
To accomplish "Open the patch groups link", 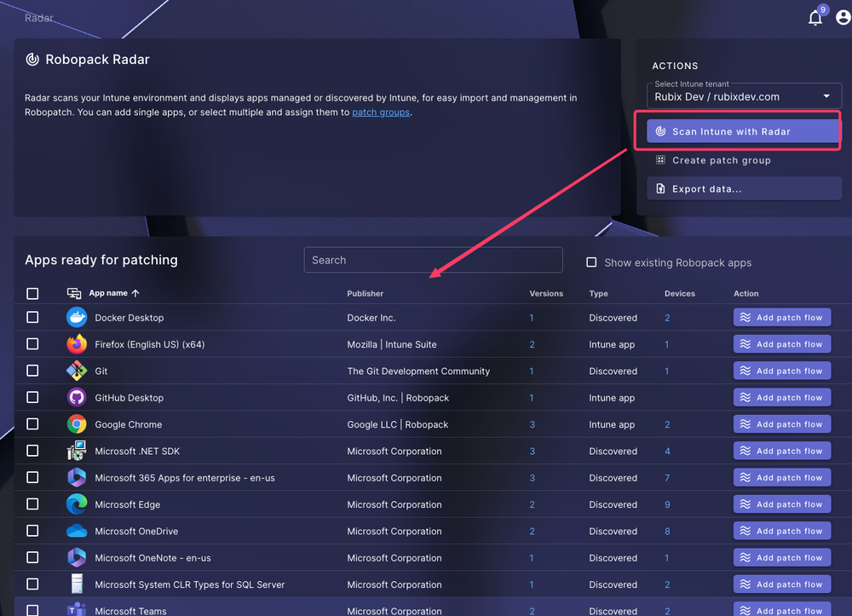I will pos(381,112).
